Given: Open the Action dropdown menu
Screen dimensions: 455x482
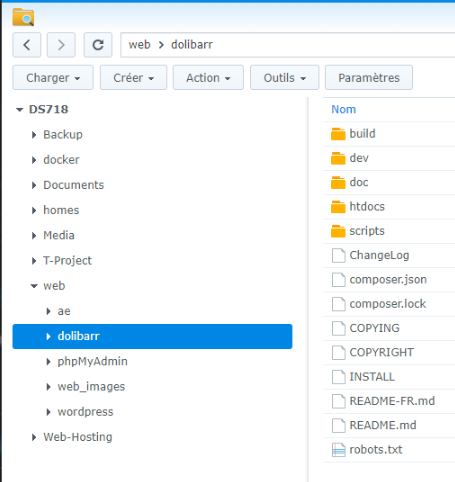Looking at the screenshot, I should point(208,78).
